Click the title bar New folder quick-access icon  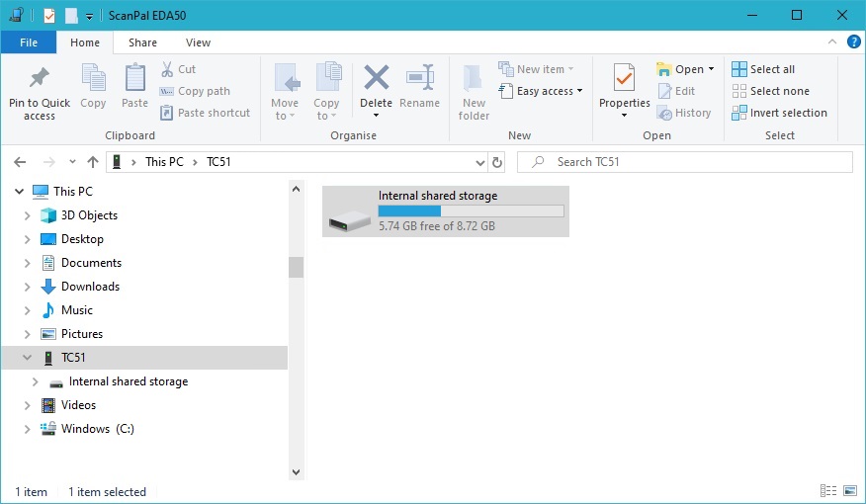click(71, 16)
